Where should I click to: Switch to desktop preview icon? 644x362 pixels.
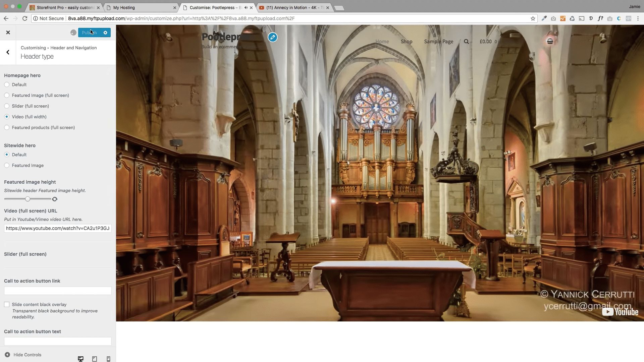coord(80,359)
